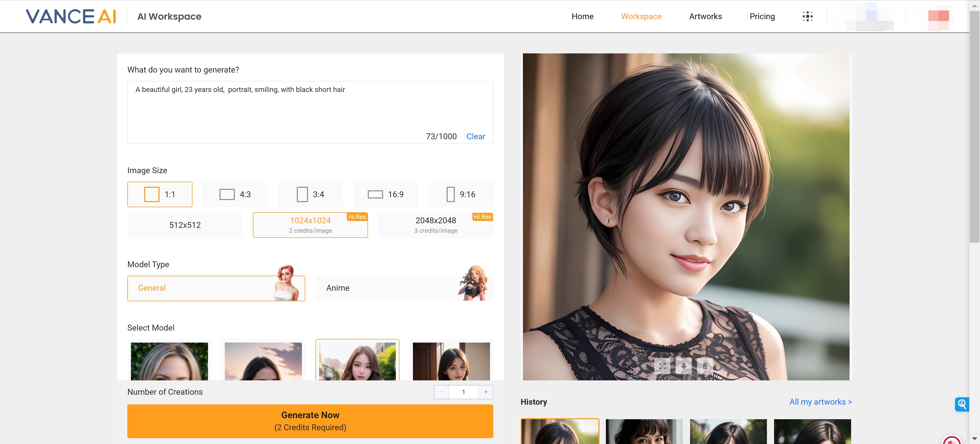980x444 pixels.
Task: Click the Generate Now button
Action: (310, 421)
